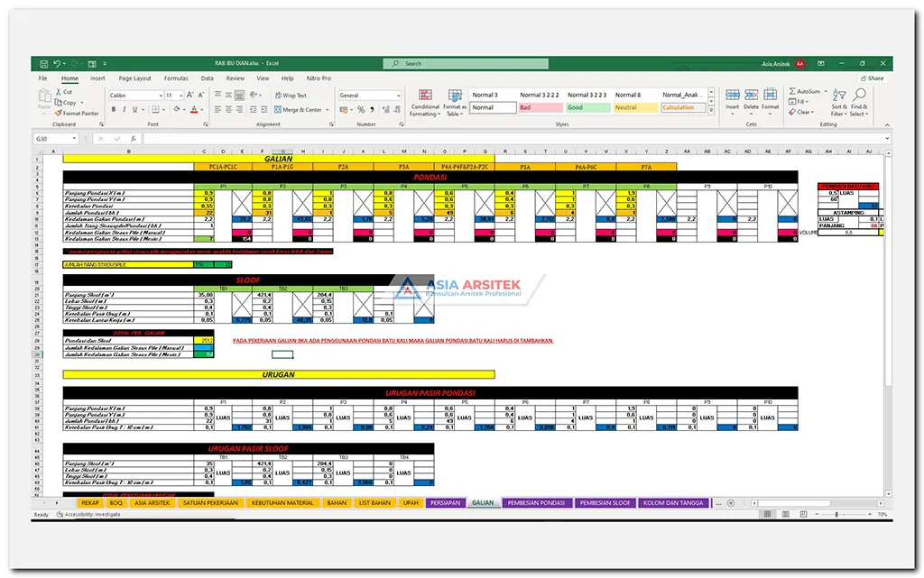The height and width of the screenshot is (578, 924).
Task: Click the font color button
Action: 194,109
